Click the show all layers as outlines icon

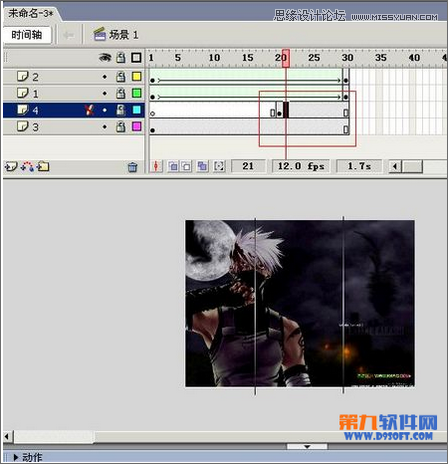pyautogui.click(x=136, y=58)
